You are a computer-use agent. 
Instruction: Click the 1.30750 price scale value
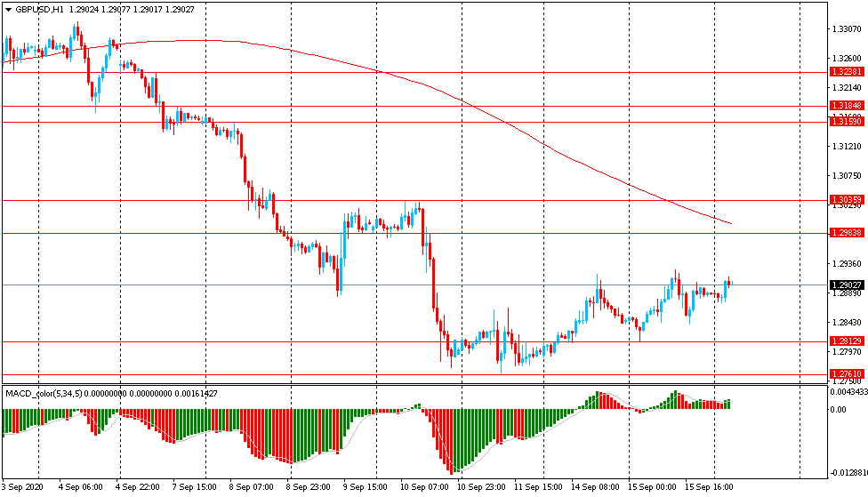[x=847, y=175]
